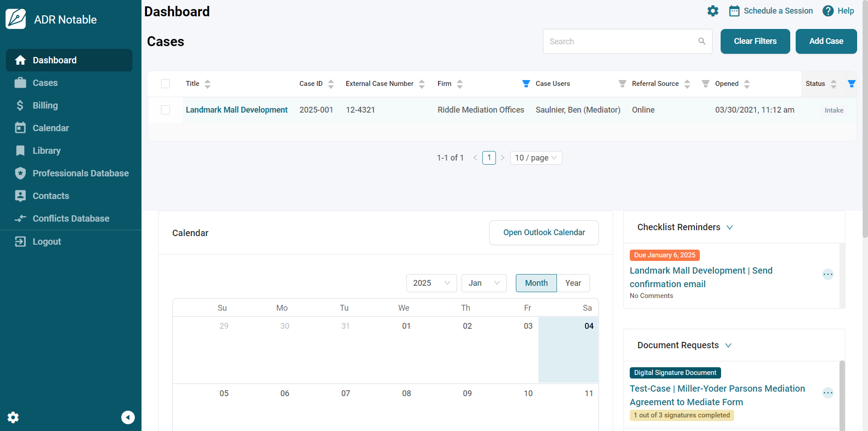The width and height of the screenshot is (868, 431).
Task: Open Conflicts Database from the sidebar
Action: click(71, 218)
